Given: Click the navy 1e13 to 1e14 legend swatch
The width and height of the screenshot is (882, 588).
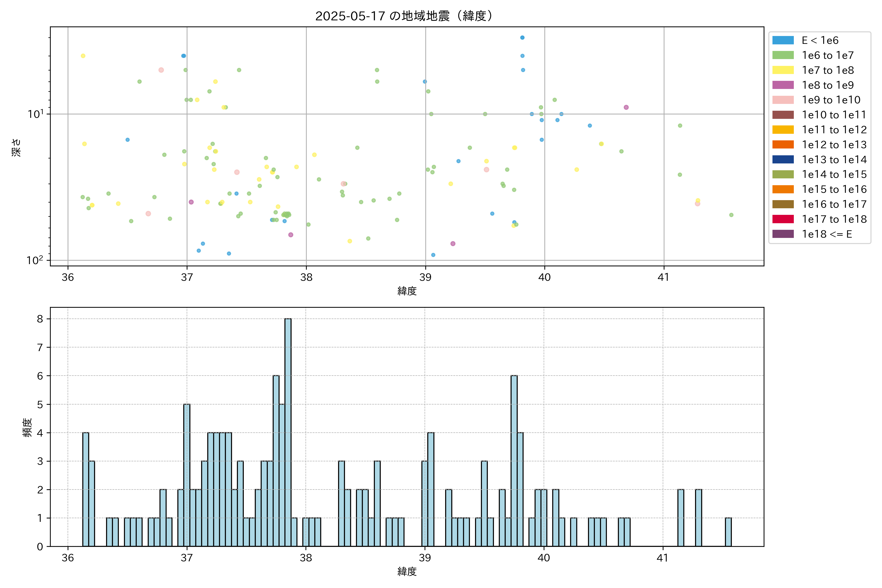Looking at the screenshot, I should [x=783, y=160].
